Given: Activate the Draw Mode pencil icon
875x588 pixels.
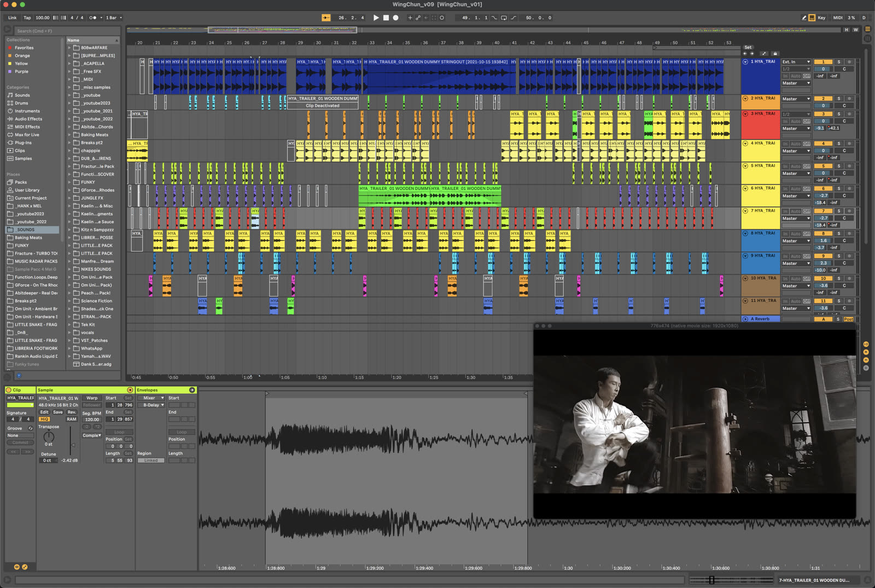Looking at the screenshot, I should (804, 18).
